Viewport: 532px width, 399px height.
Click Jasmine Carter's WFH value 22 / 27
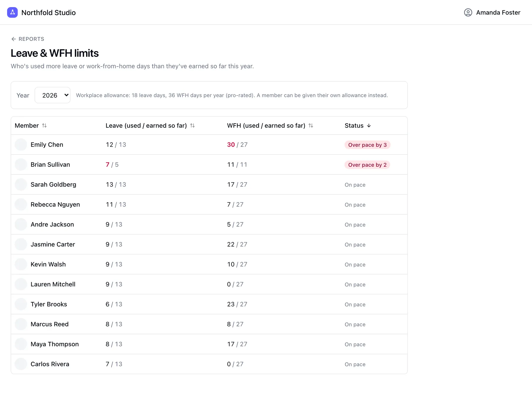pos(237,244)
